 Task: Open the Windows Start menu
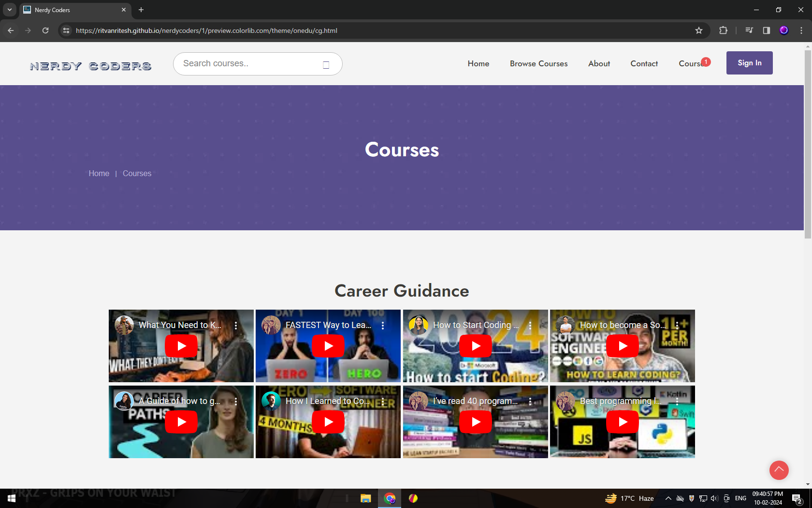pyautogui.click(x=12, y=498)
